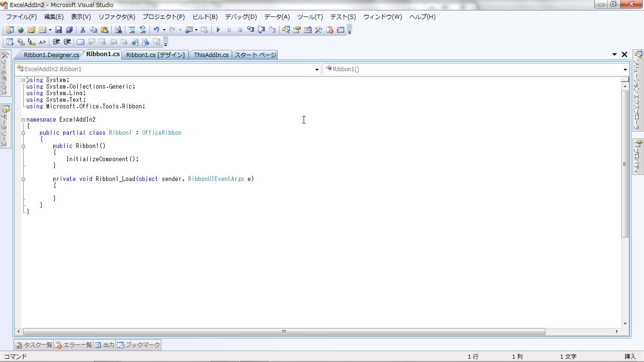Click the Undo arrow icon

[157, 30]
